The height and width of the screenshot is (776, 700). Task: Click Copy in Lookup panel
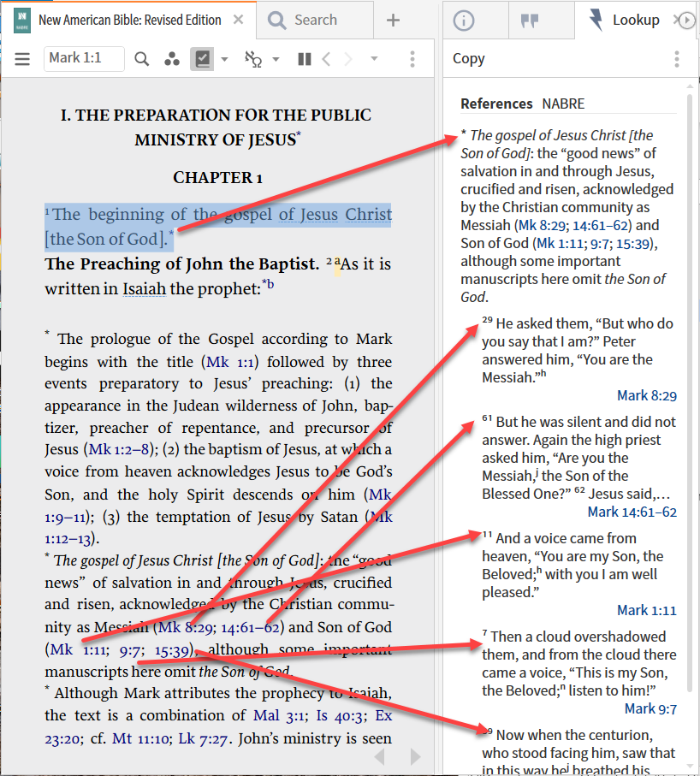(x=469, y=58)
